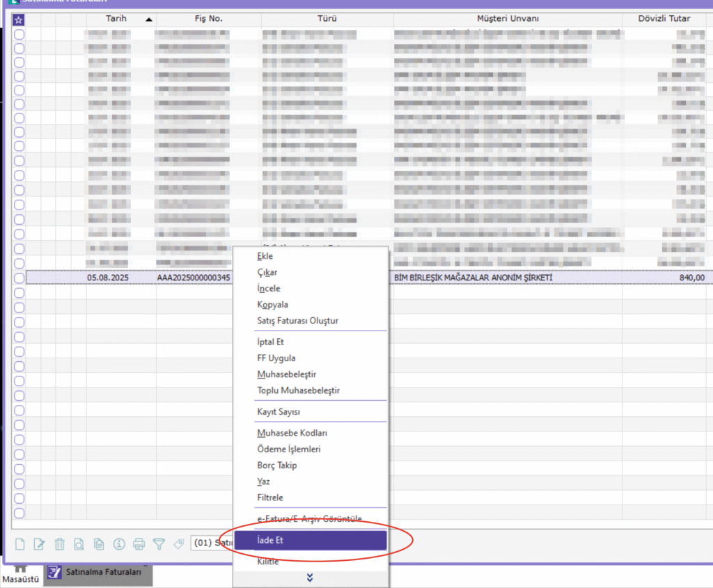Click the copy record icon in toolbar

tap(99, 543)
